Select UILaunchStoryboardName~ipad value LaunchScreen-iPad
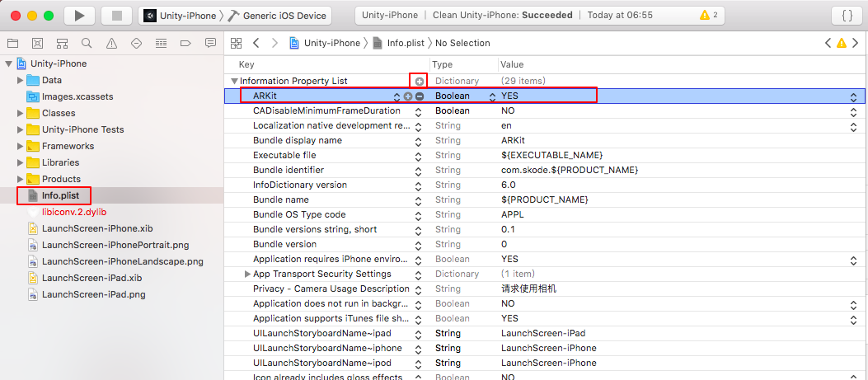This screenshot has height=380, width=868. click(x=543, y=334)
